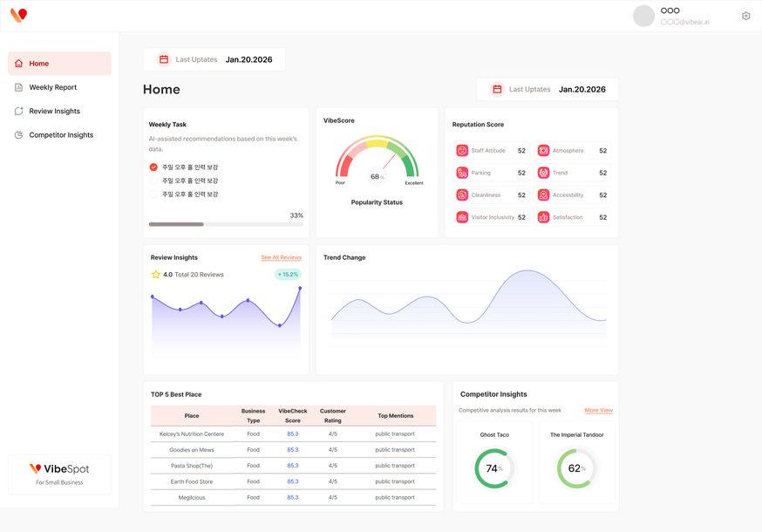The height and width of the screenshot is (532, 762).
Task: Click the Popularity Status label
Action: (378, 202)
